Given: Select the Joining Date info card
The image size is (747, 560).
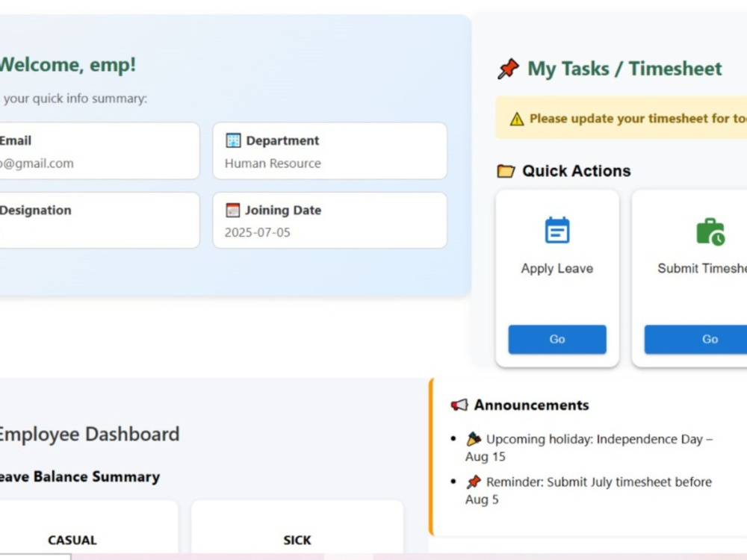Looking at the screenshot, I should click(329, 220).
